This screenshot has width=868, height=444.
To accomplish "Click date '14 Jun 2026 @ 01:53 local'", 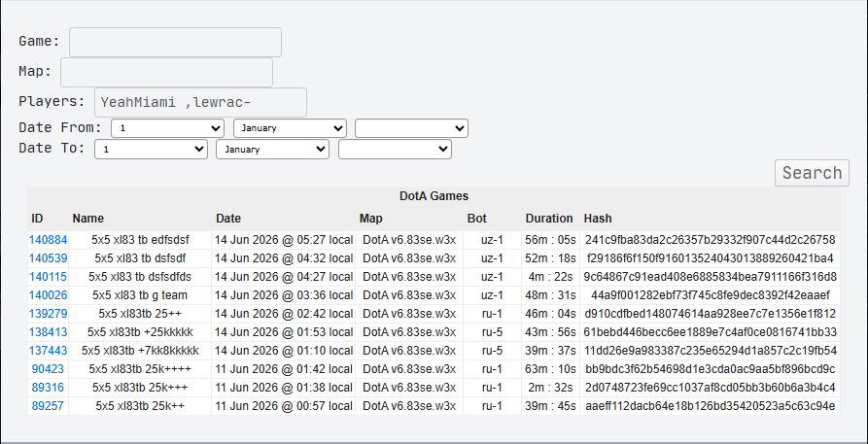I will click(x=284, y=332).
